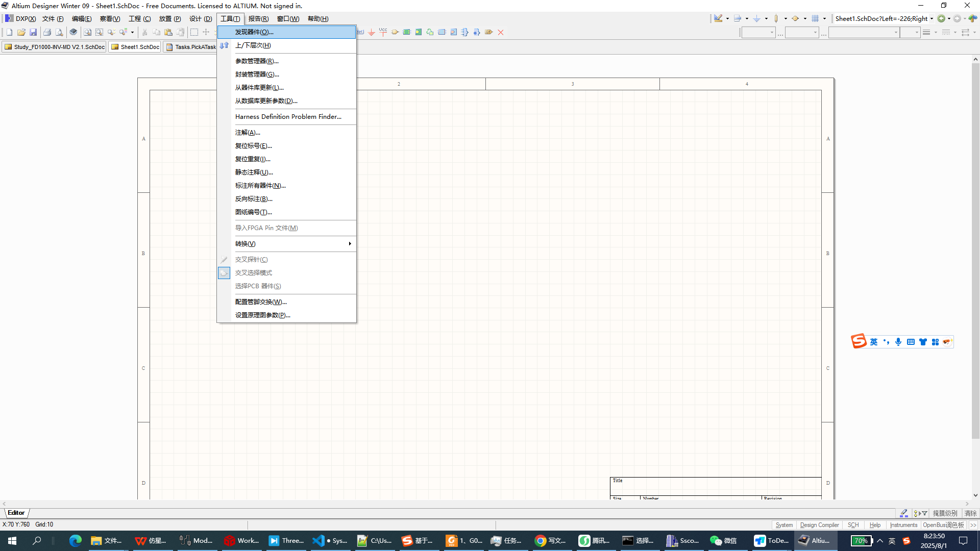Click the Print Preview icon
This screenshot has width=980, height=551.
click(59, 32)
